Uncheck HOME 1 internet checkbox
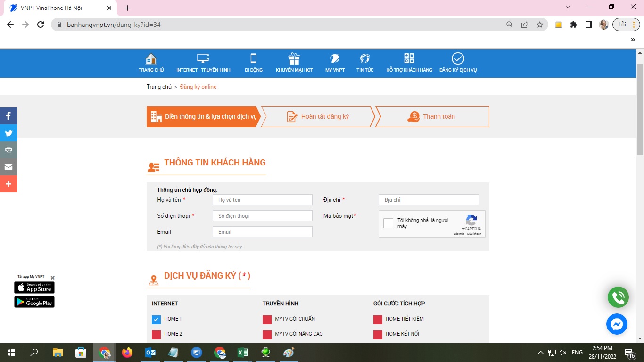The image size is (644, 362). 156,320
